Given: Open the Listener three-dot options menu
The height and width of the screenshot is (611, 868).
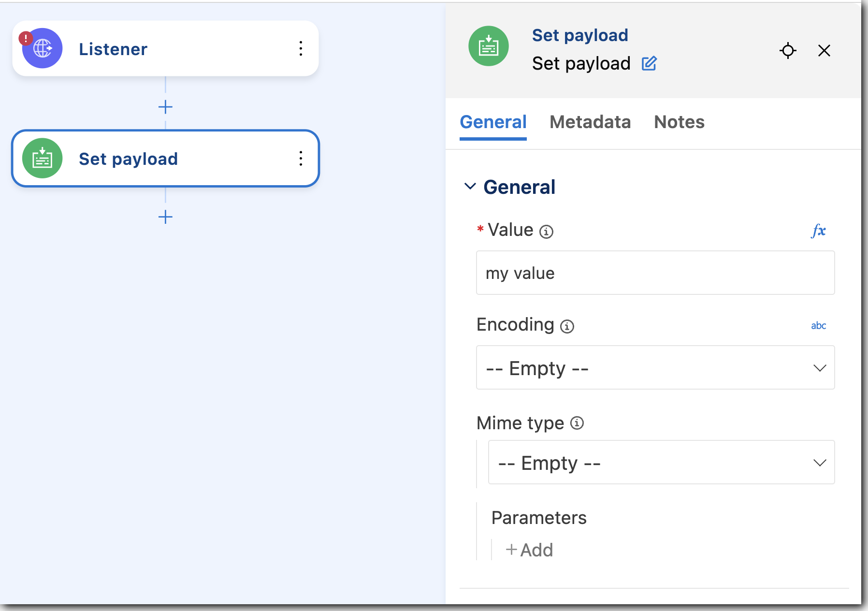Looking at the screenshot, I should (301, 48).
